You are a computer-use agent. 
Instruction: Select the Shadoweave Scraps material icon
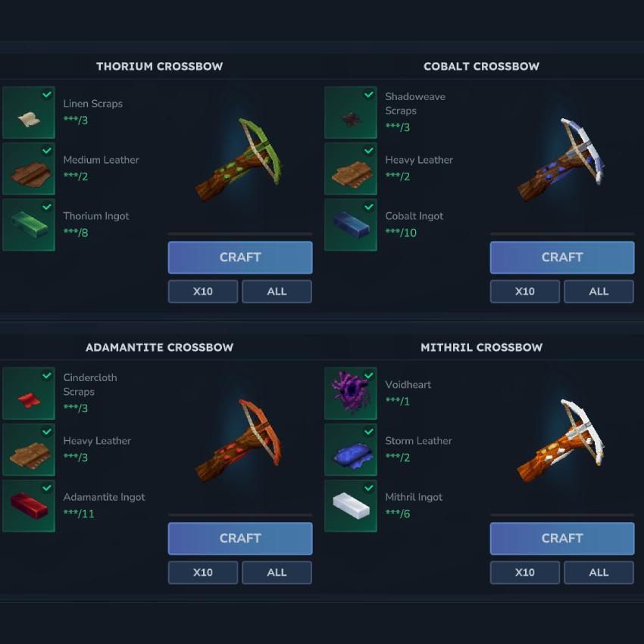pos(351,113)
